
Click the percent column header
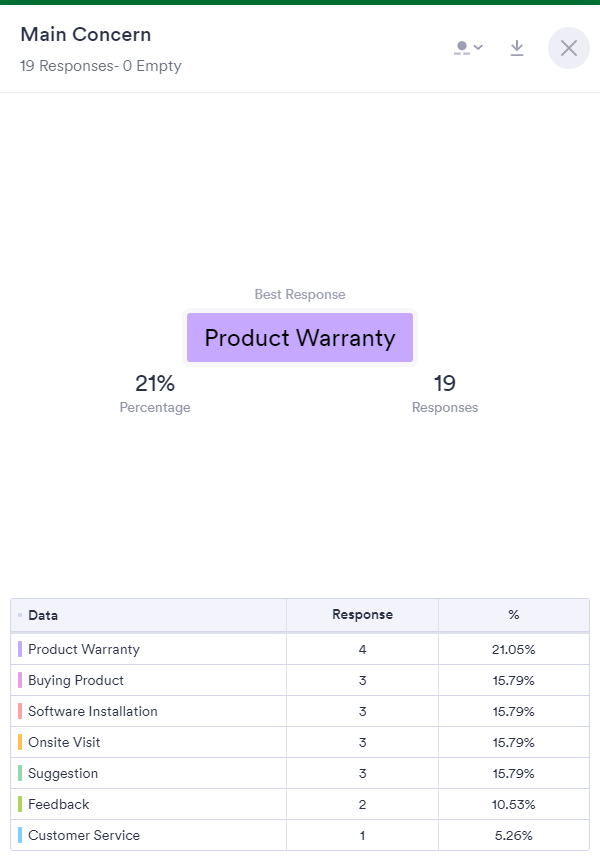coord(514,615)
